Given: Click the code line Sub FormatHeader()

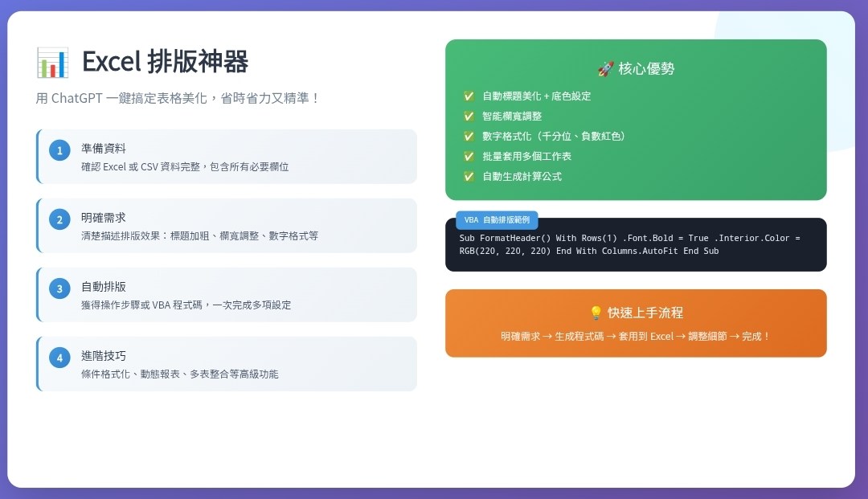Looking at the screenshot, I should (629, 238).
